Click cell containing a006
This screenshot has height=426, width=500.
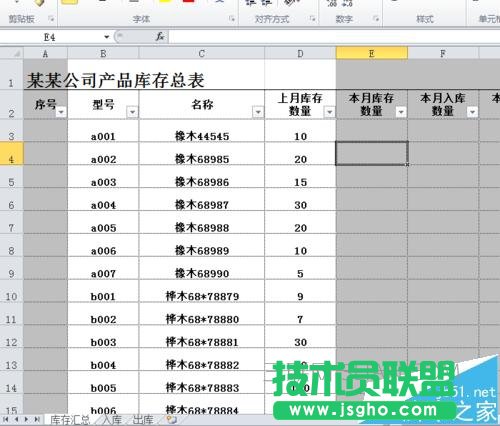tap(103, 245)
